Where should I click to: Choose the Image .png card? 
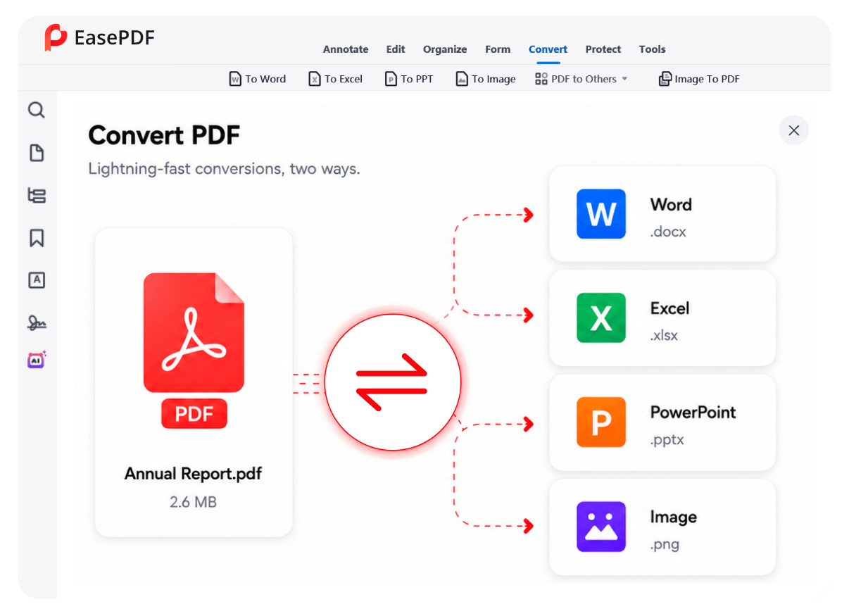tap(662, 527)
